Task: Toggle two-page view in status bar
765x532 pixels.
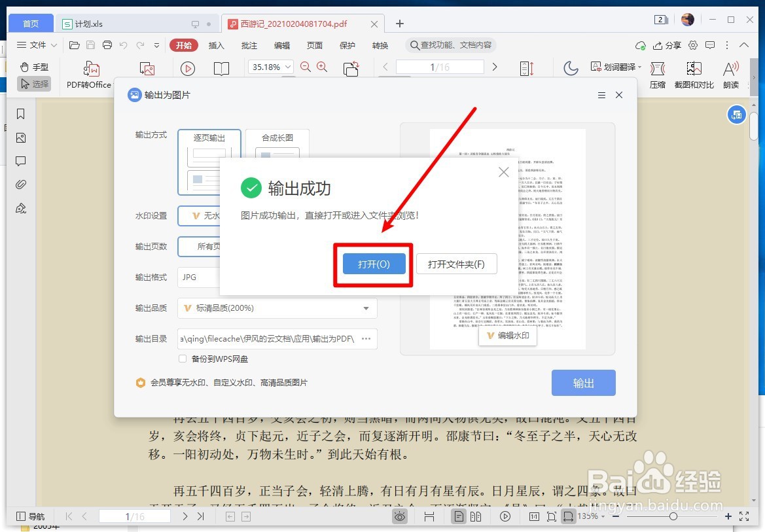Action: (x=476, y=516)
